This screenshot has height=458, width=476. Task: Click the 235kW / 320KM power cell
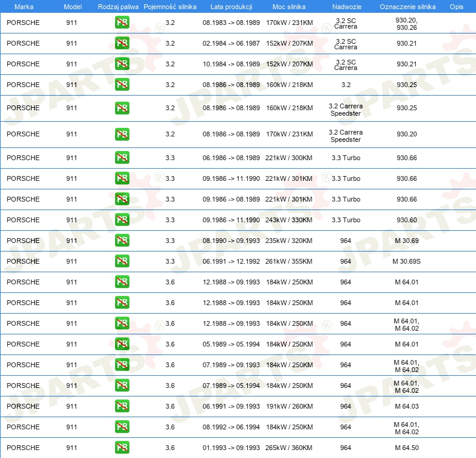click(289, 241)
